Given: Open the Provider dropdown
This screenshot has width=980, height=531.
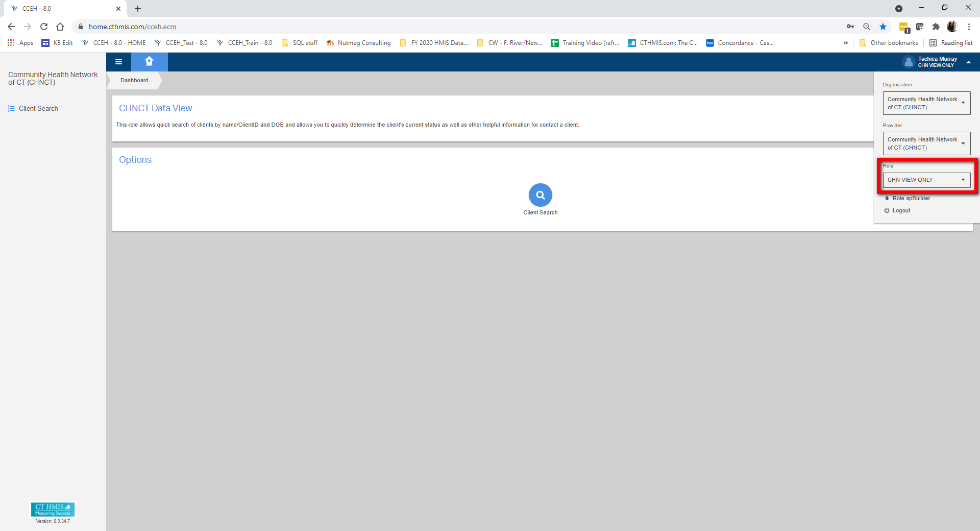Looking at the screenshot, I should point(926,143).
